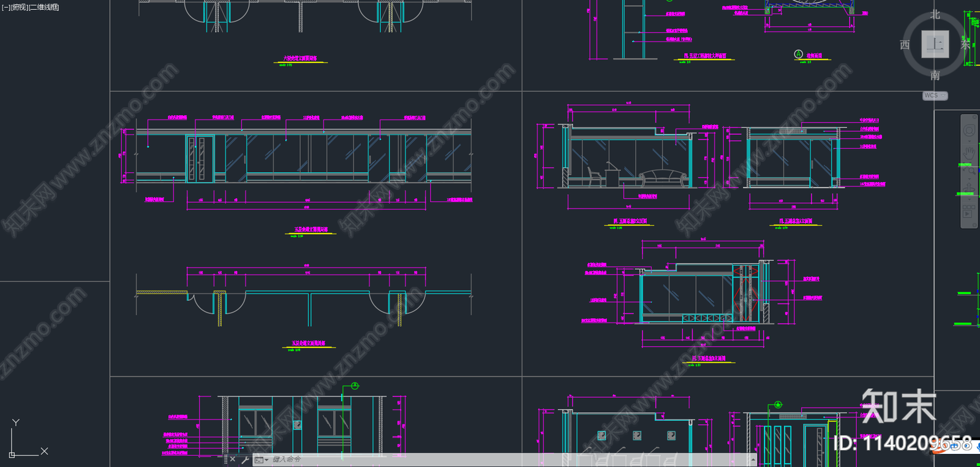Open the SteeringWheels navigation tool
This screenshot has height=467, width=980.
969,131
